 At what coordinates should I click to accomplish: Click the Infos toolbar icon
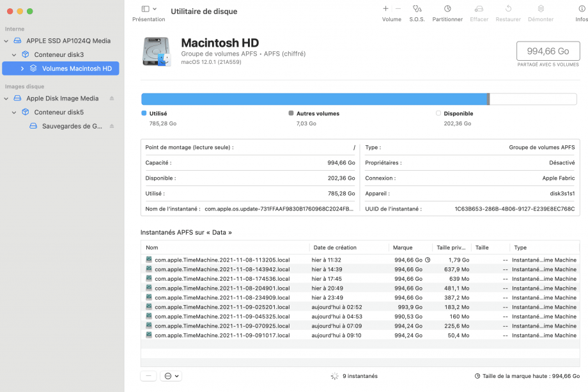(x=581, y=9)
